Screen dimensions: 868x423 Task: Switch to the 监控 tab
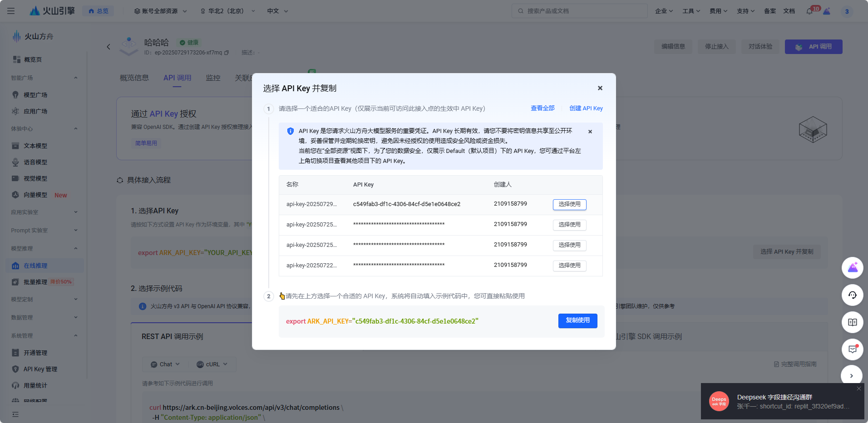coord(213,78)
